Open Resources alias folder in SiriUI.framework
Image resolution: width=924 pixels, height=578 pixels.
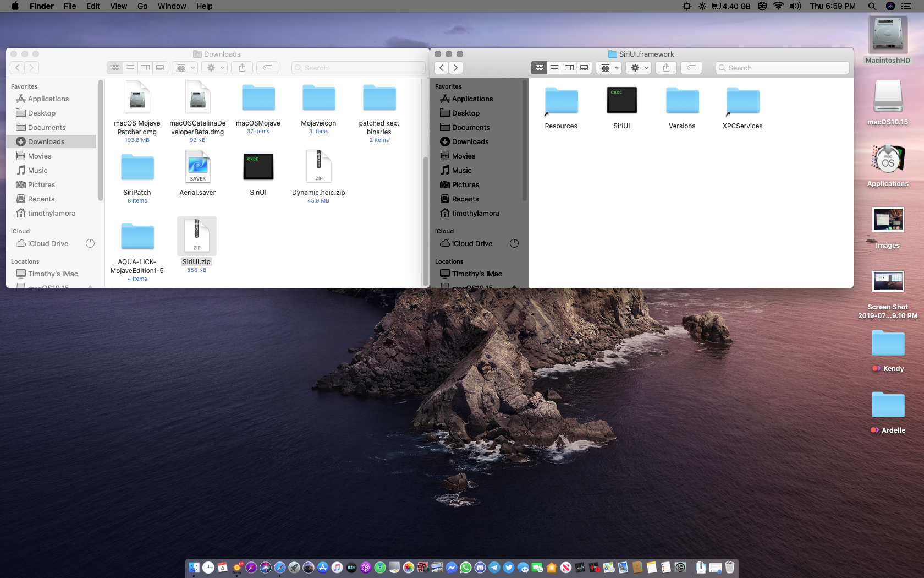click(561, 101)
